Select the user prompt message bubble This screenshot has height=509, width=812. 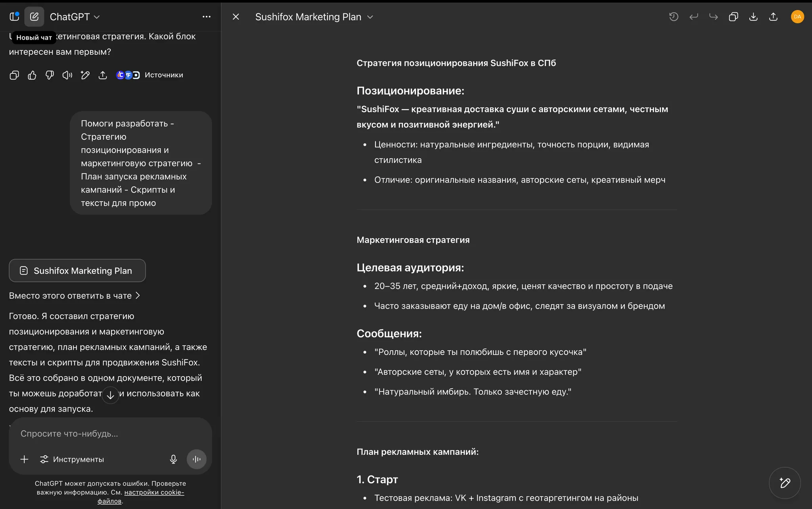141,163
